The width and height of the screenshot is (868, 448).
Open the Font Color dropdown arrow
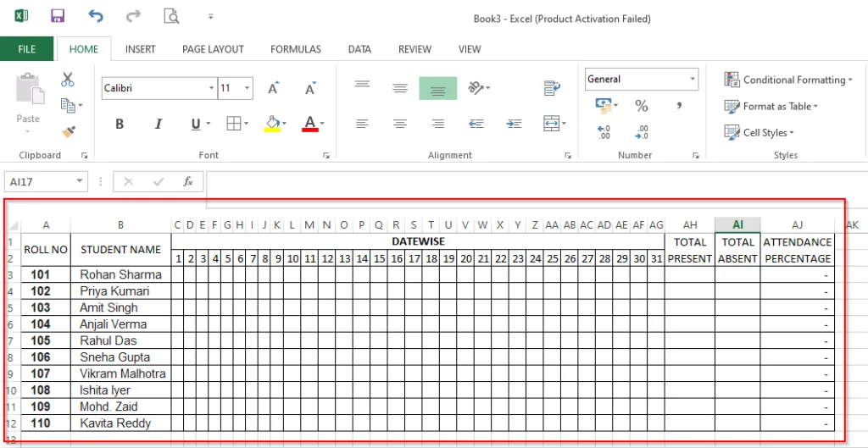pyautogui.click(x=322, y=124)
